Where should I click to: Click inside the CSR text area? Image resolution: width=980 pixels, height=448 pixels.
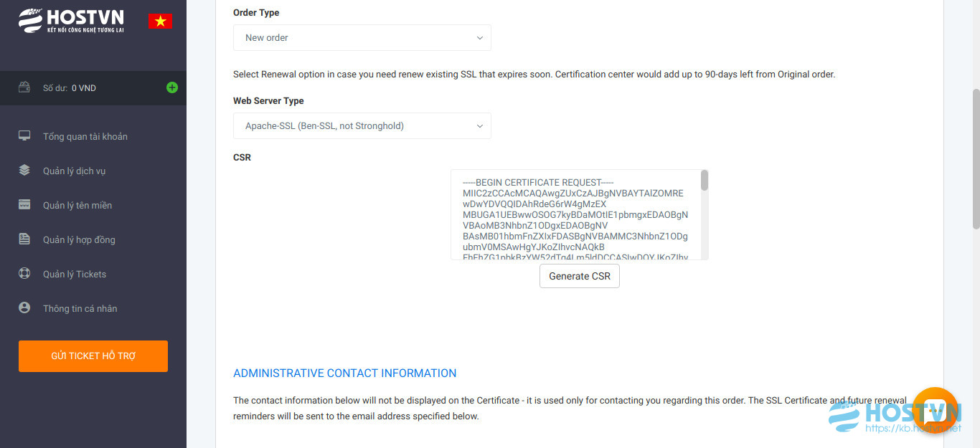[x=575, y=214]
